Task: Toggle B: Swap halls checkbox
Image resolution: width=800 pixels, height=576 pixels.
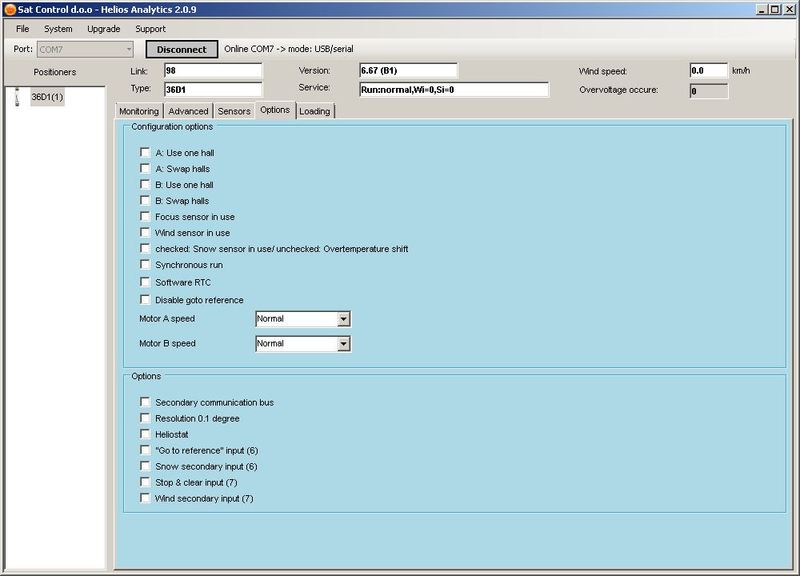Action: (145, 201)
